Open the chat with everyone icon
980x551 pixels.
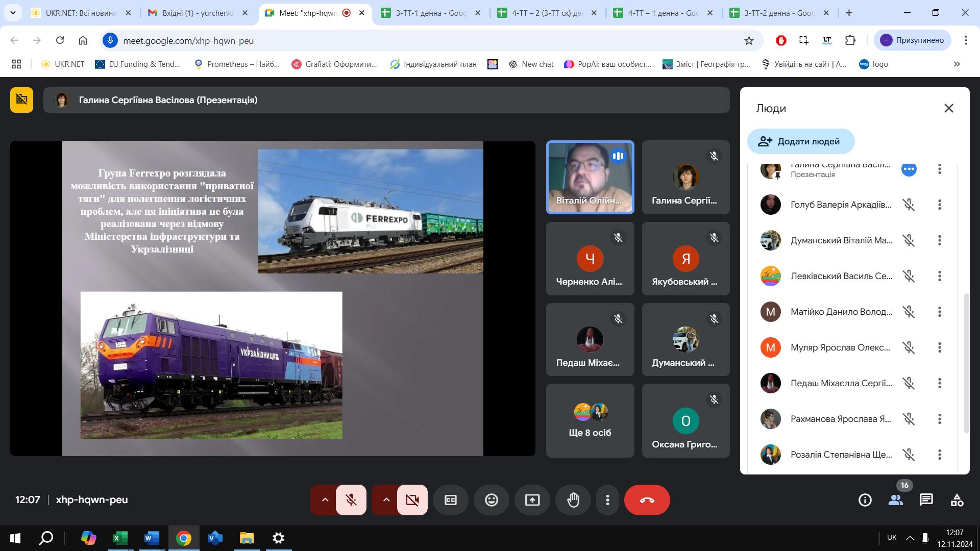pos(926,500)
